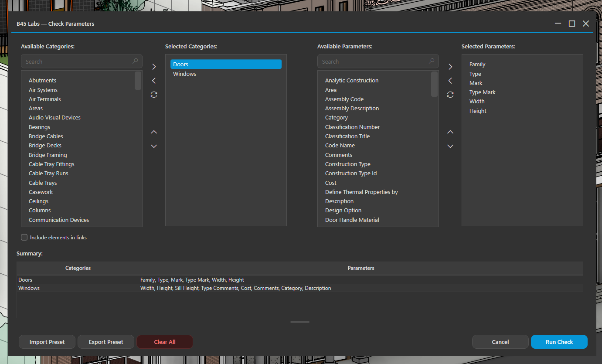The width and height of the screenshot is (602, 364).
Task: Move selected parameter up
Action: pyautogui.click(x=450, y=132)
